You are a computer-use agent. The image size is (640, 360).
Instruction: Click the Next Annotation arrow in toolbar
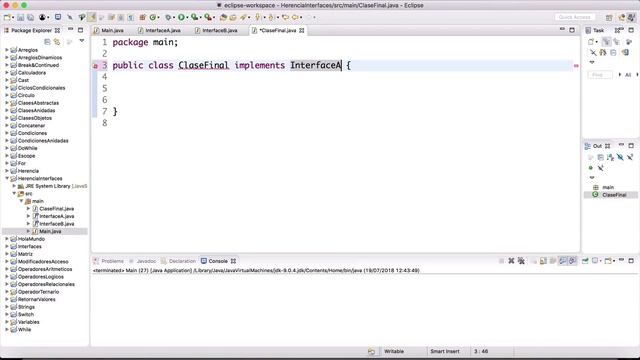click(x=258, y=18)
